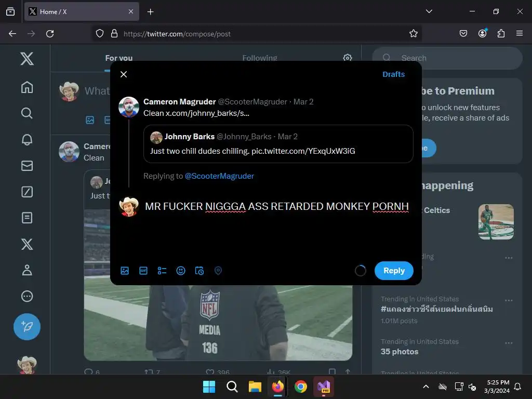532x399 pixels.
Task: Open browser extensions puzzle icon
Action: pos(501,34)
